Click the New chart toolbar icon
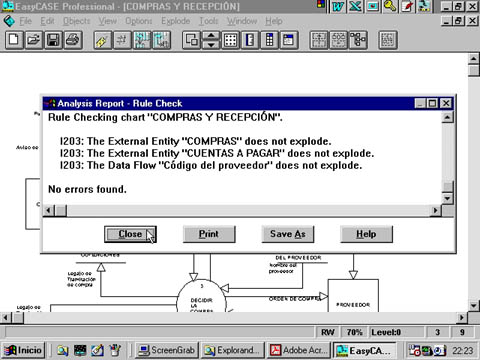The height and width of the screenshot is (360, 480). tap(14, 40)
